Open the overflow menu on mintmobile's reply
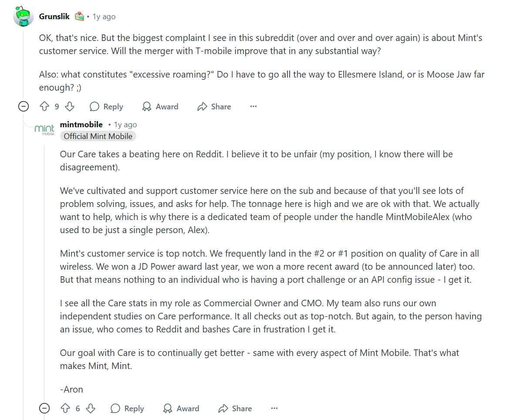The width and height of the screenshot is (510, 420). coord(274,408)
